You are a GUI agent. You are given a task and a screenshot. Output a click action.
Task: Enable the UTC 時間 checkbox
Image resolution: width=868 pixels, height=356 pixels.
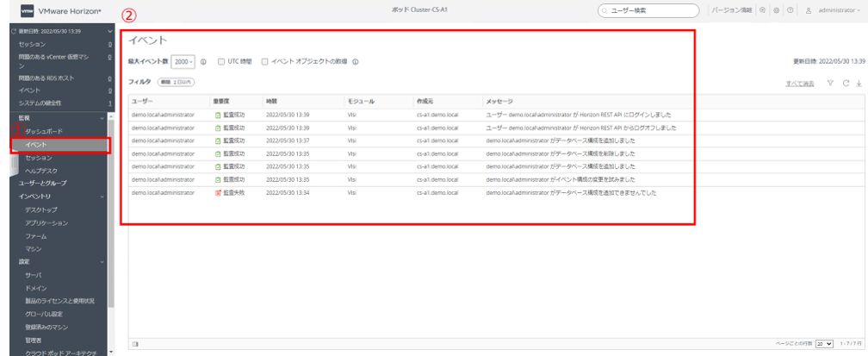[221, 62]
